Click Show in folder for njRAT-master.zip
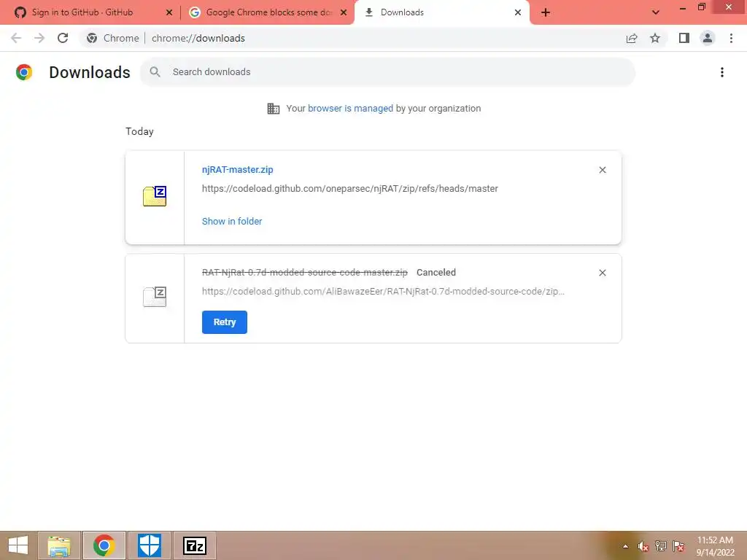This screenshot has width=747, height=560. click(x=232, y=222)
